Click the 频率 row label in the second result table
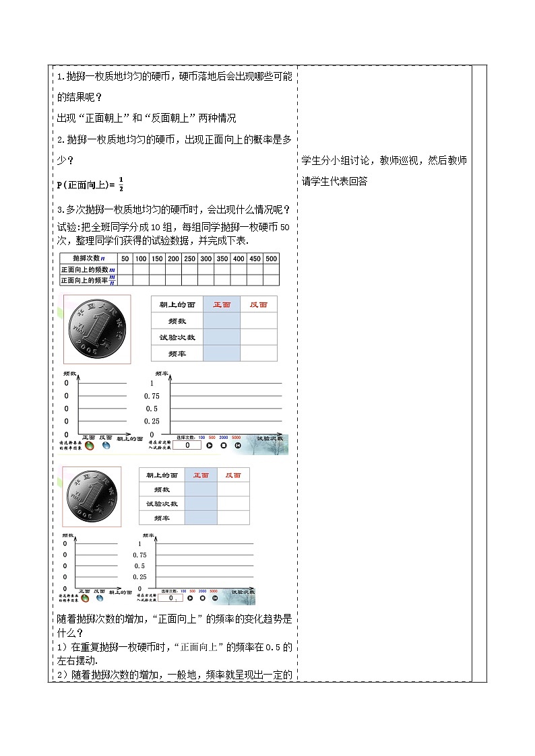The height and width of the screenshot is (756, 535). pos(162,518)
